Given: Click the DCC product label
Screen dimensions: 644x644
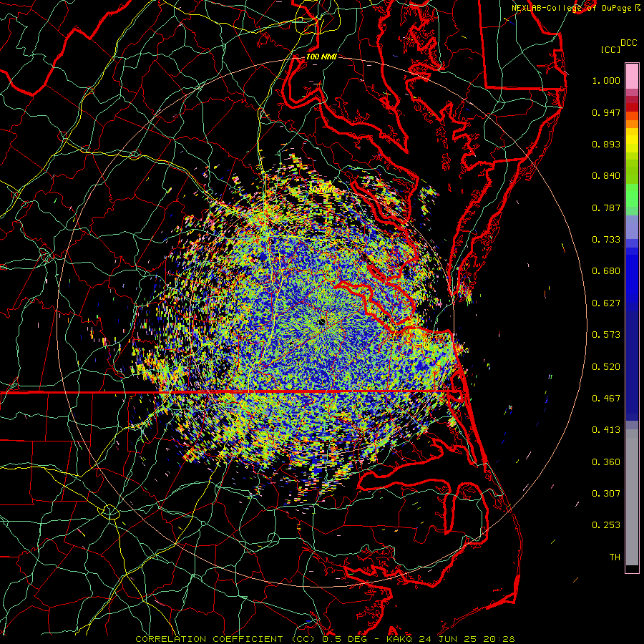Looking at the screenshot, I should [628, 43].
